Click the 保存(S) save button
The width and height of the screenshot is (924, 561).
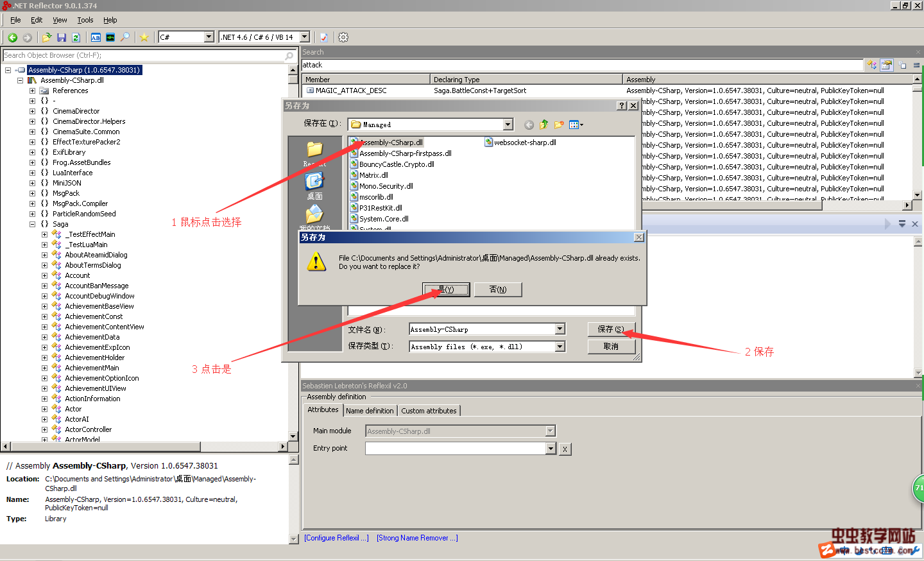(611, 329)
